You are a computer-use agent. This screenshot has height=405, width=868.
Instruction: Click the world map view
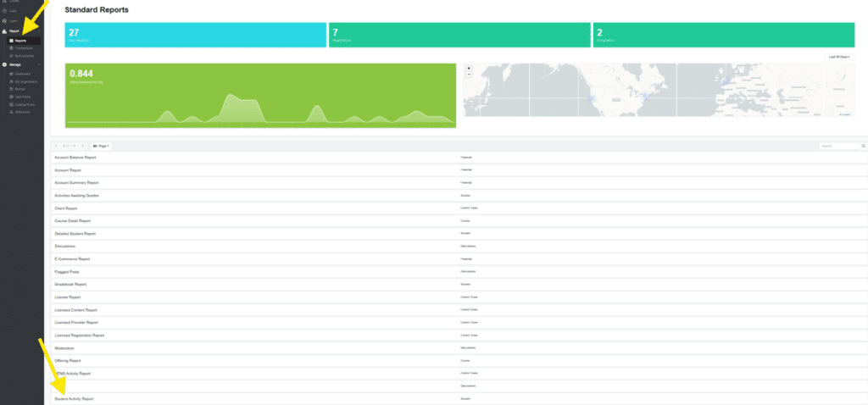tap(659, 90)
